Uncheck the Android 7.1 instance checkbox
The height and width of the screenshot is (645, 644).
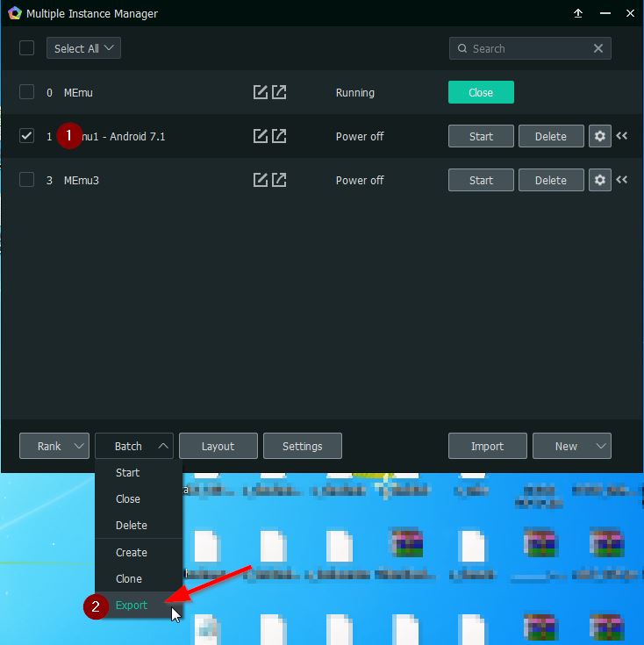point(26,136)
